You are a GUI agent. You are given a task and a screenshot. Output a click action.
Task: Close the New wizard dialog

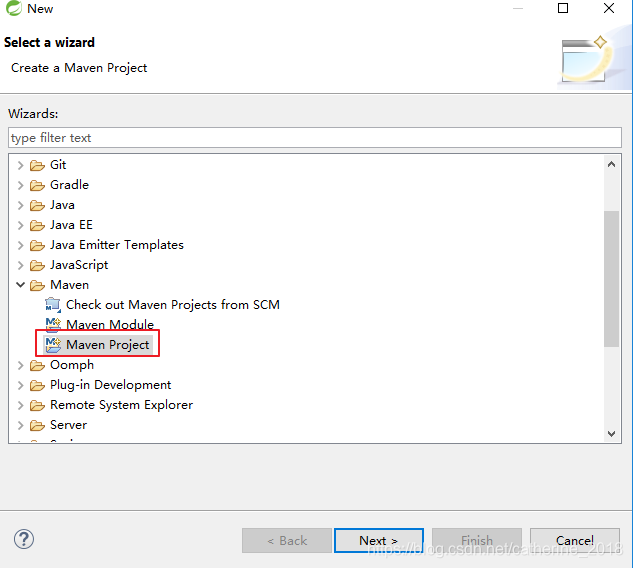tap(609, 8)
